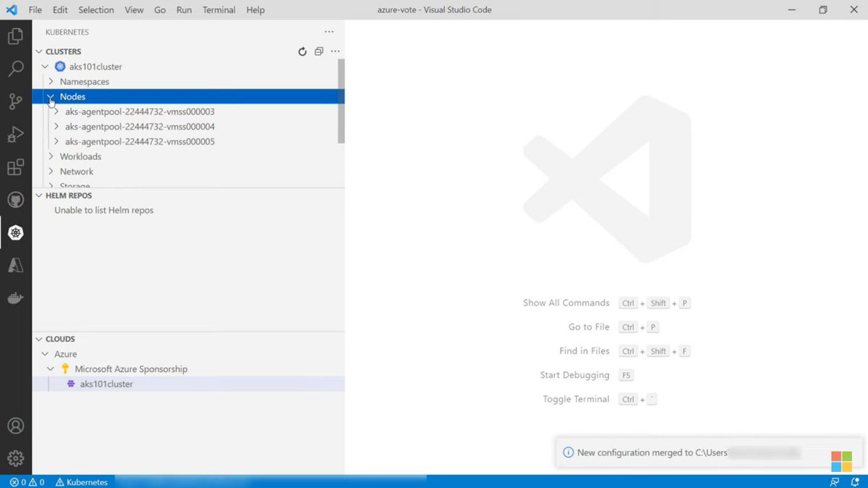Expand node aks-agentpool-22444732-vmss000004
This screenshot has width=868, height=488.
tap(56, 127)
